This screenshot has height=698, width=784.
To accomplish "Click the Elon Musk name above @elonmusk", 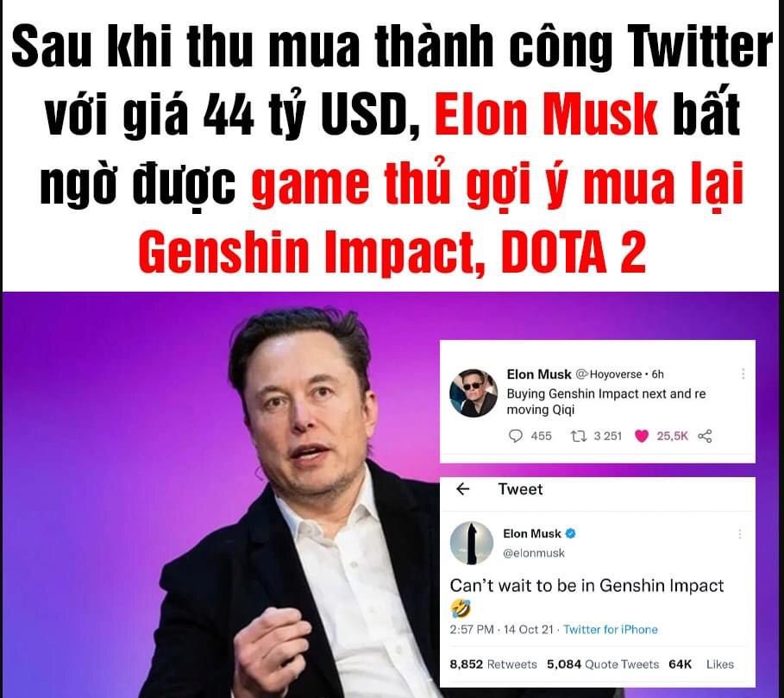I will click(x=532, y=533).
